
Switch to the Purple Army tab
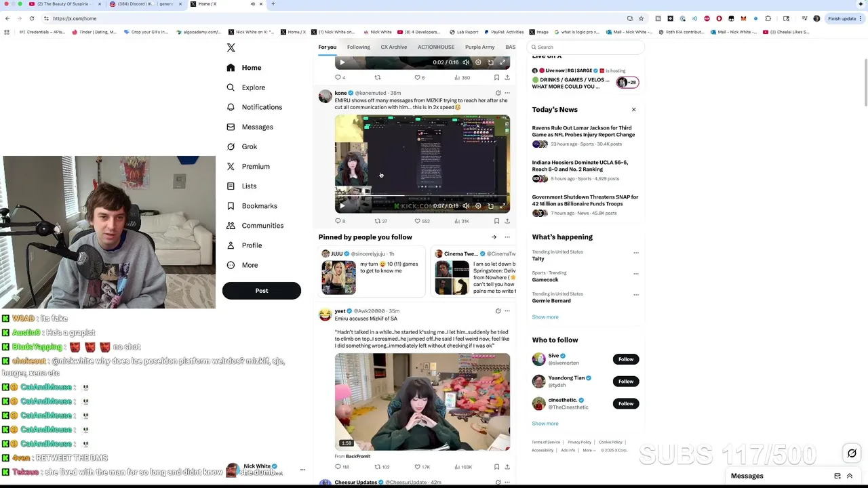479,47
